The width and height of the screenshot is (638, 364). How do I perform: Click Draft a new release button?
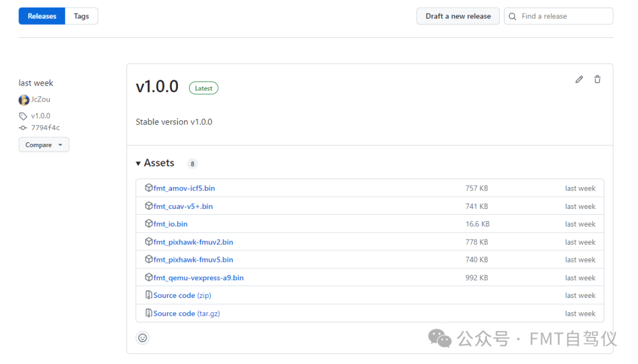tap(458, 17)
